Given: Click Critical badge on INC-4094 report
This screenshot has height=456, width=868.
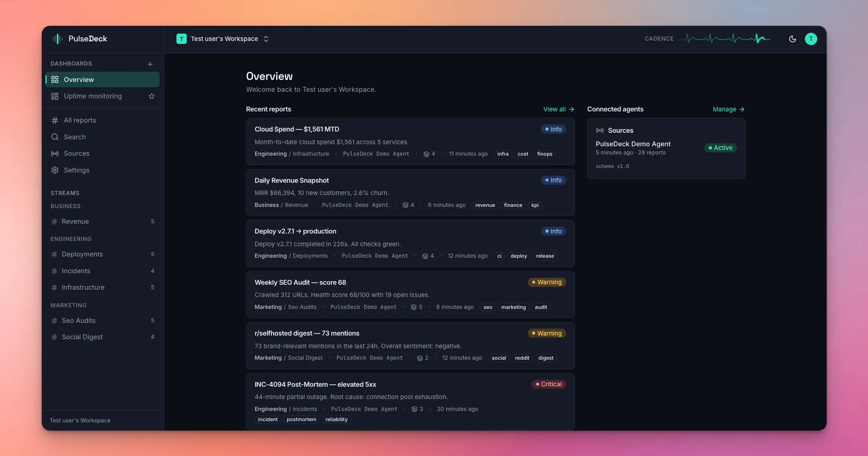Looking at the screenshot, I should pyautogui.click(x=549, y=384).
